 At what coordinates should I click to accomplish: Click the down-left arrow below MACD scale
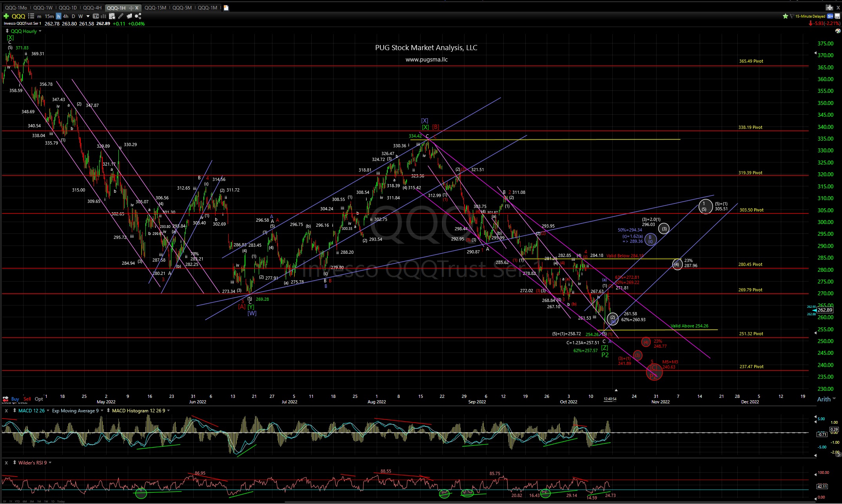(815, 455)
